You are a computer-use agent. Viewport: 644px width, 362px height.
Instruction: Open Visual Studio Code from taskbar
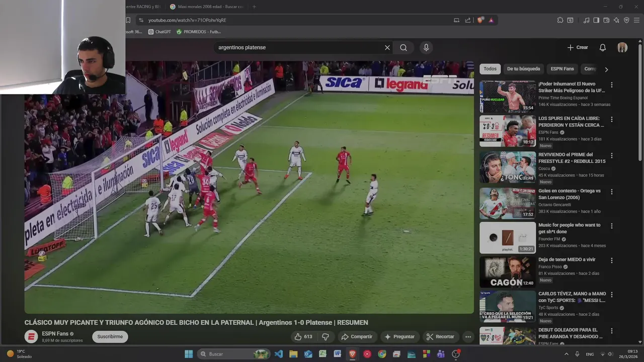(278, 354)
